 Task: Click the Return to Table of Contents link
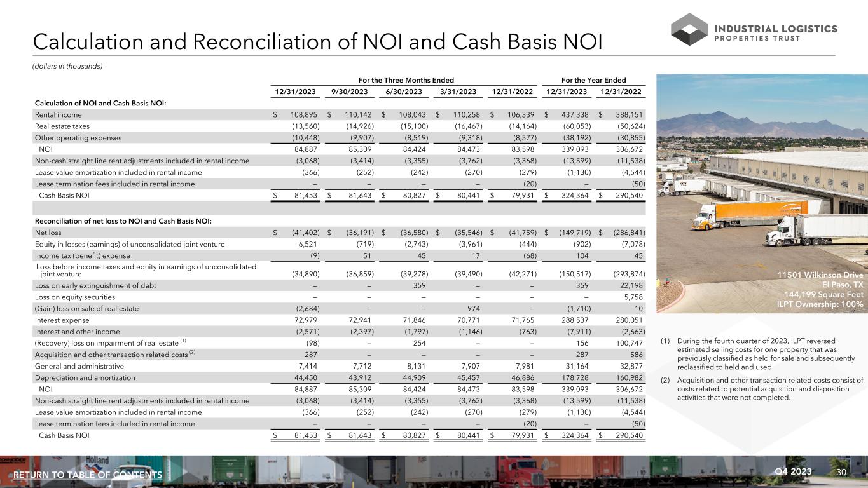click(87, 475)
